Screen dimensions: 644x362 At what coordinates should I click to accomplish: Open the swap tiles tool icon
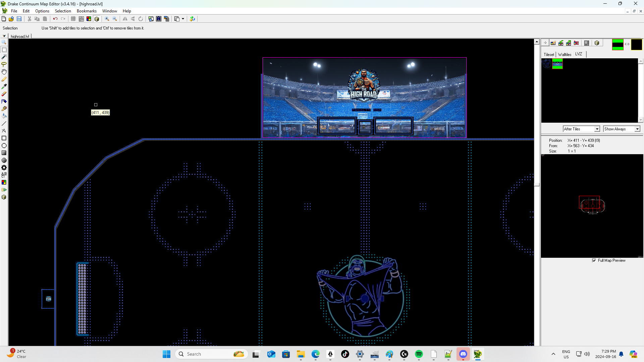pos(151,19)
